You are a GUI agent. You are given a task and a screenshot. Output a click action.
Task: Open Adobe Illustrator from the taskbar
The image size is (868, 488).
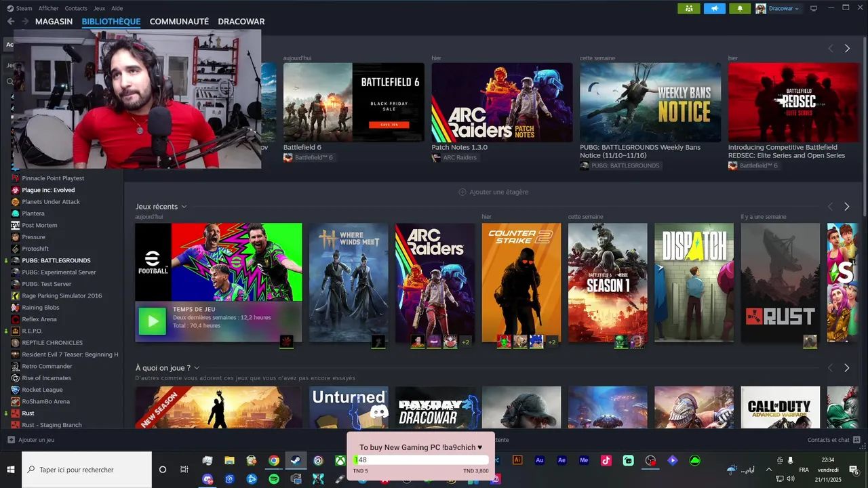click(517, 460)
